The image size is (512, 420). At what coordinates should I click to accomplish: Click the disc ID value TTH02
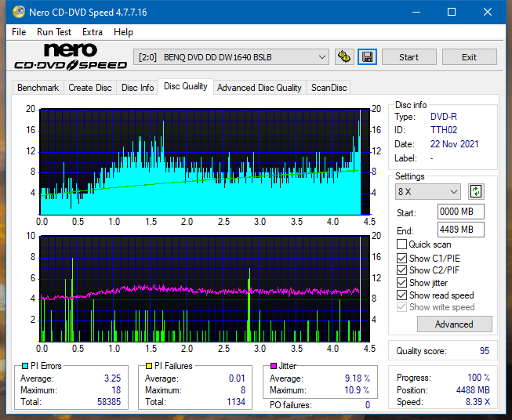(x=444, y=130)
